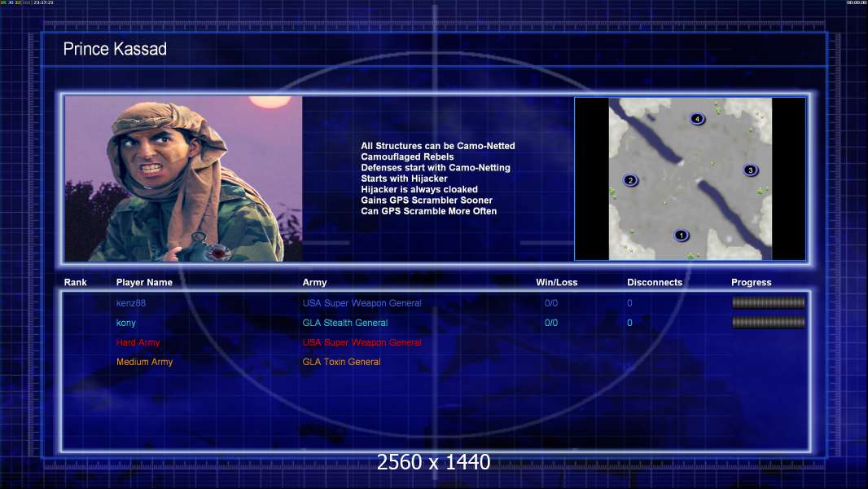Click GLA Stealth General army entry

[345, 323]
